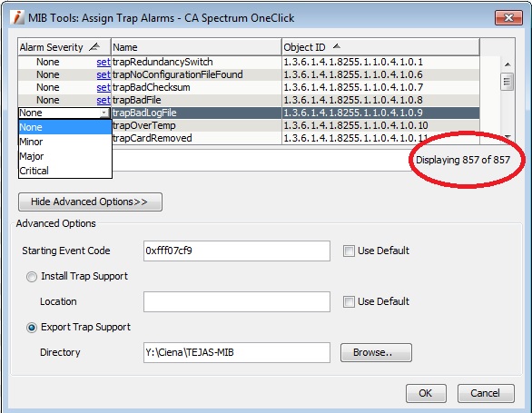Sort by Object ID column header
Screen dimensions: 532x413
pyautogui.click(x=380, y=47)
